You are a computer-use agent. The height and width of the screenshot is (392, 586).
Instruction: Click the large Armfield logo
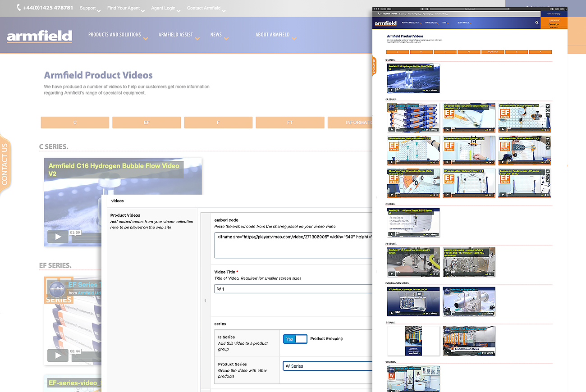point(40,36)
